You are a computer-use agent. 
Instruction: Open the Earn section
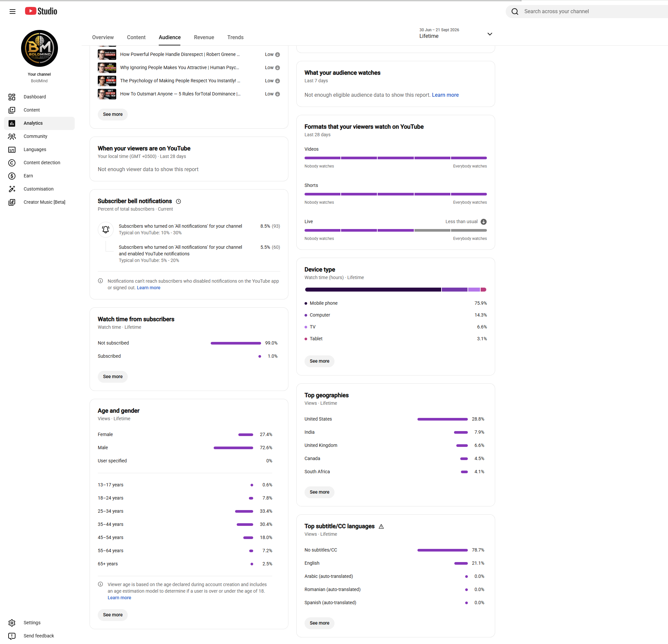[x=39, y=176]
